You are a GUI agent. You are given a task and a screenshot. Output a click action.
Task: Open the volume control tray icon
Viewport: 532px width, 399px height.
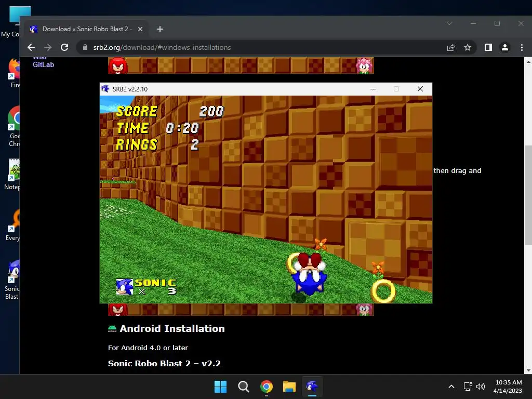(481, 387)
